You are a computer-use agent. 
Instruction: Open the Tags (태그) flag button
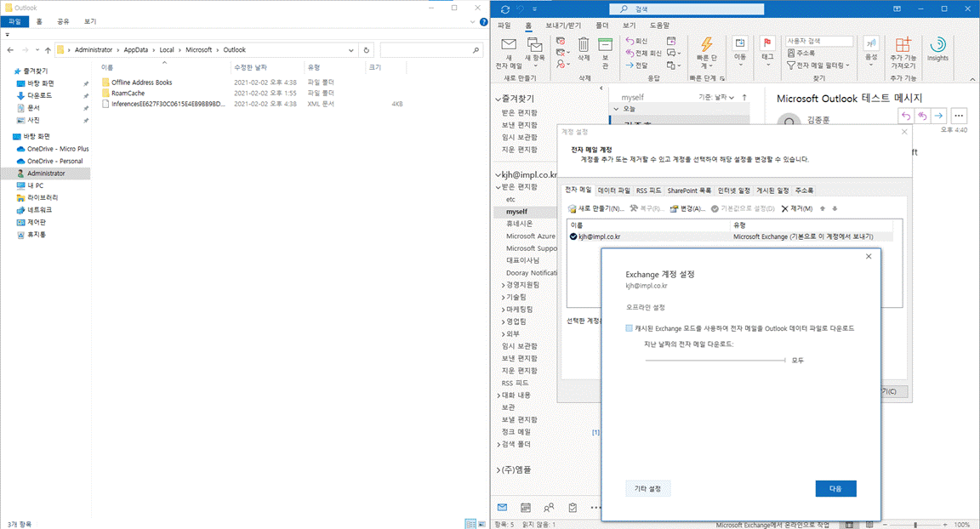click(x=766, y=51)
